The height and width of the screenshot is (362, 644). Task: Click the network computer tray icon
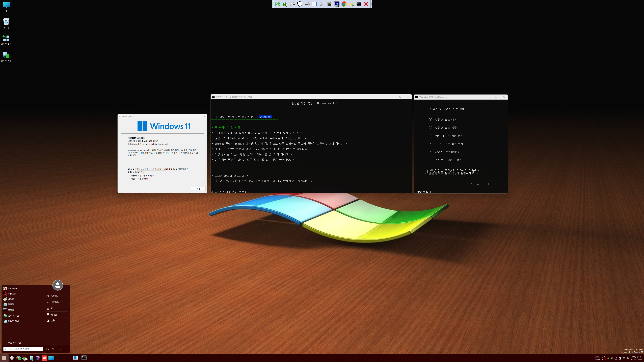pos(616,358)
